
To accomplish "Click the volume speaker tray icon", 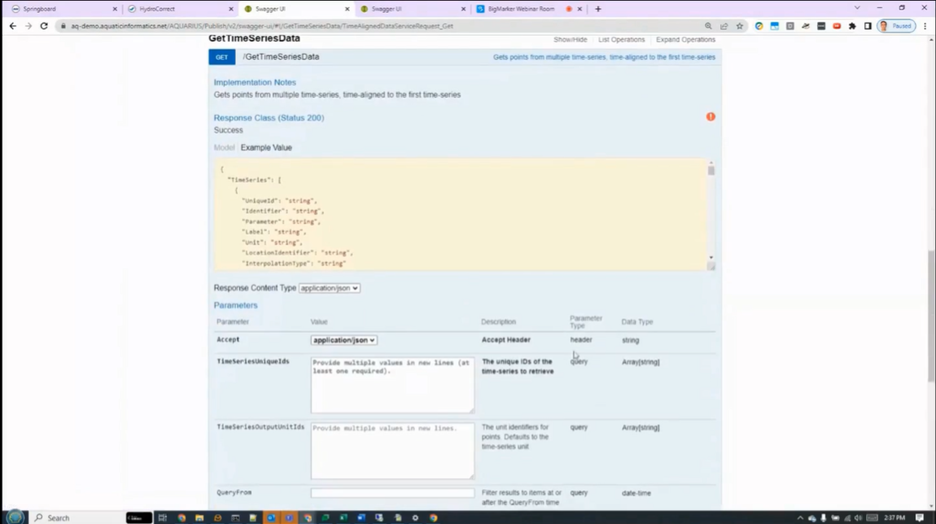I will (858, 517).
